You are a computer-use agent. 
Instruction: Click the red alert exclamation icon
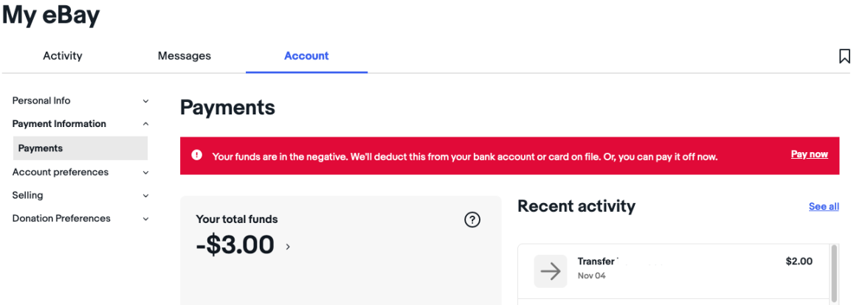[x=196, y=155]
